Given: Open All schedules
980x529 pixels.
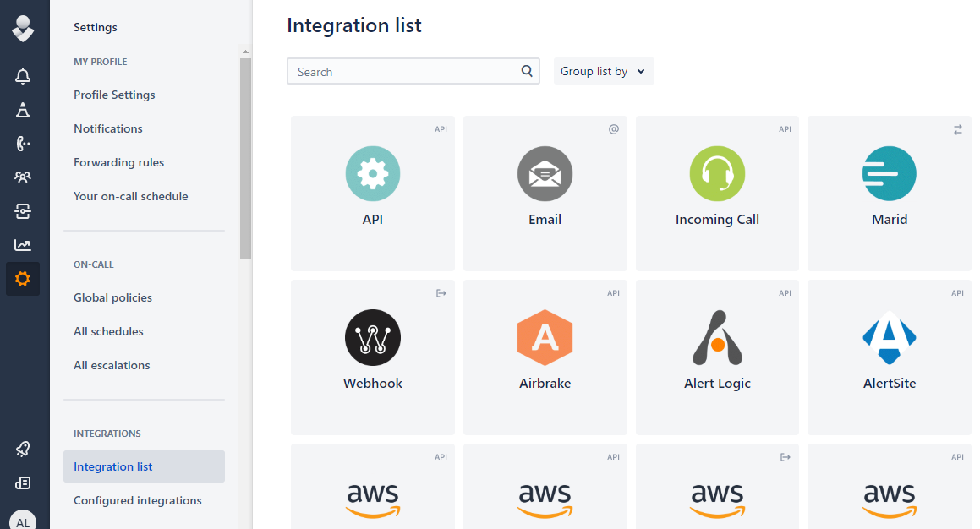Looking at the screenshot, I should point(108,331).
